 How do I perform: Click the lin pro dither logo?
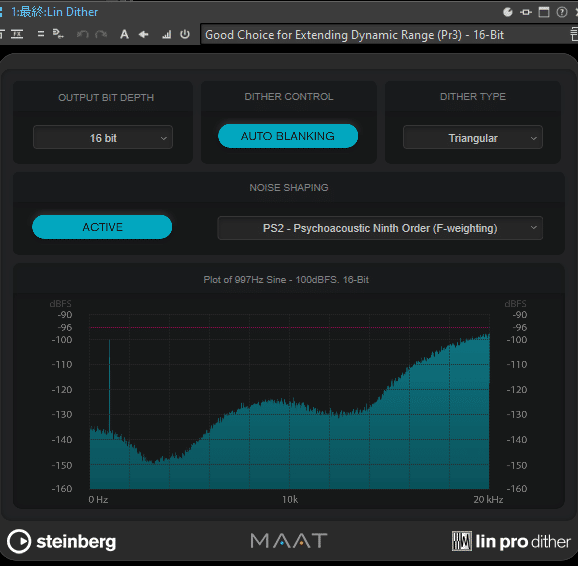pyautogui.click(x=511, y=541)
